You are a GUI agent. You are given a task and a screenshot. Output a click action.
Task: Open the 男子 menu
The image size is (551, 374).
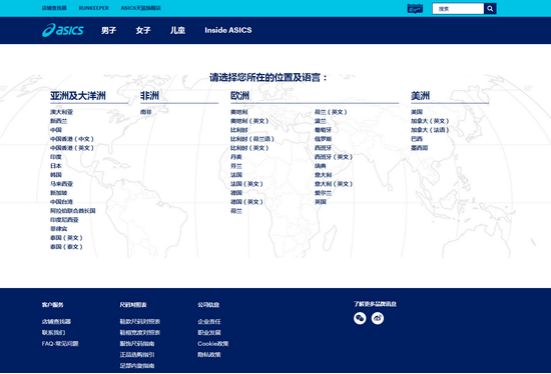(x=109, y=30)
